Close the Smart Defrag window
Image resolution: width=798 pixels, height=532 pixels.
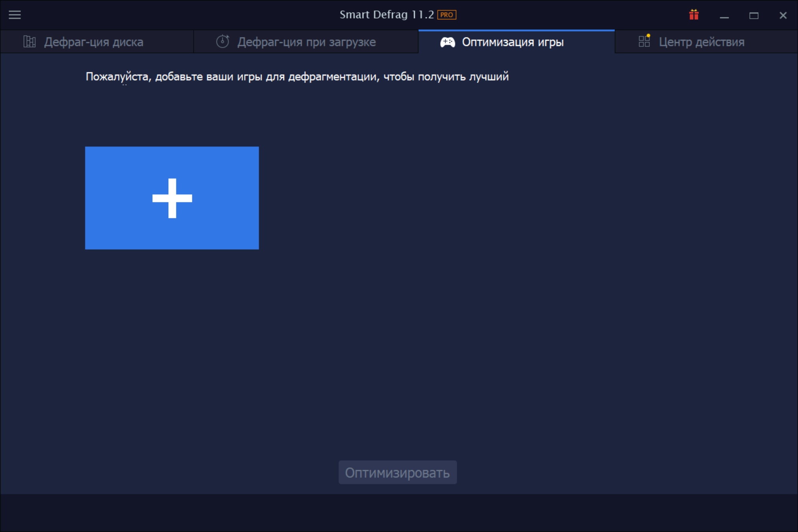pos(783,16)
